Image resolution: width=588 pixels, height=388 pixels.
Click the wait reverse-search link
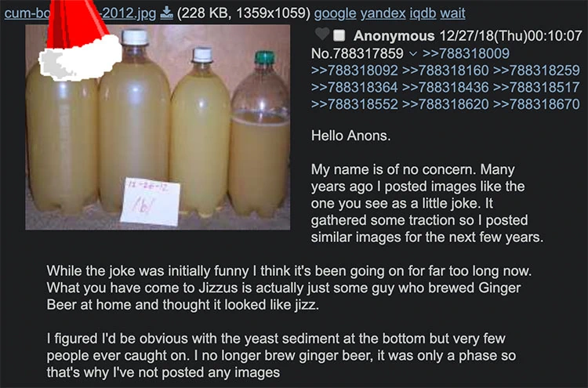tap(452, 14)
